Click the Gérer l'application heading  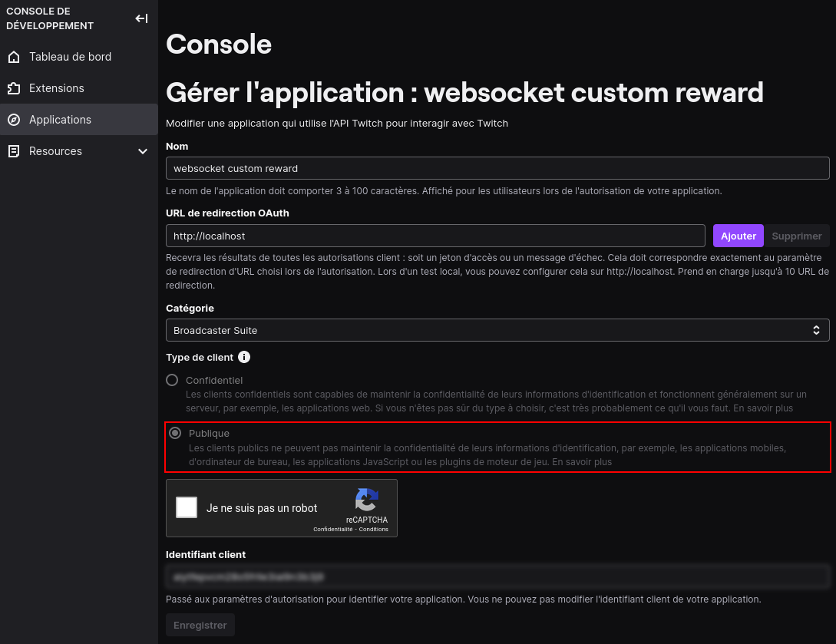tap(464, 93)
